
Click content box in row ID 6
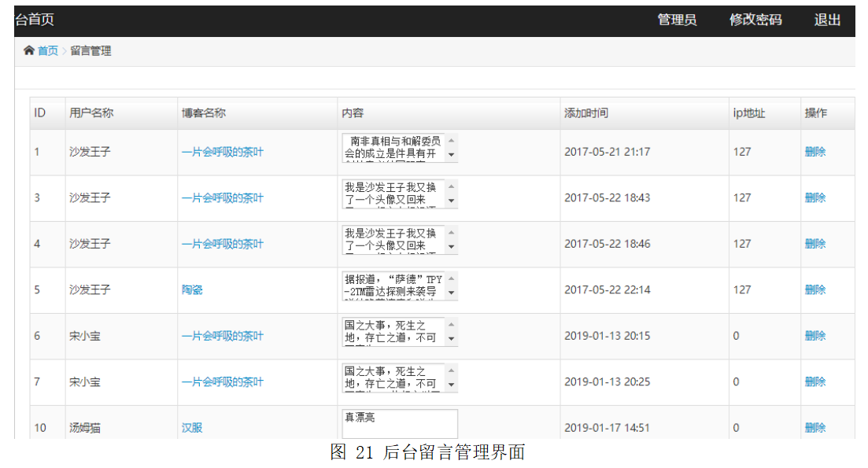point(400,331)
